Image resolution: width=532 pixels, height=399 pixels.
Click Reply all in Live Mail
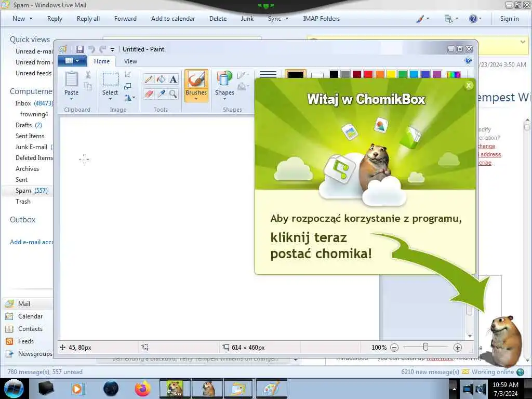(88, 19)
